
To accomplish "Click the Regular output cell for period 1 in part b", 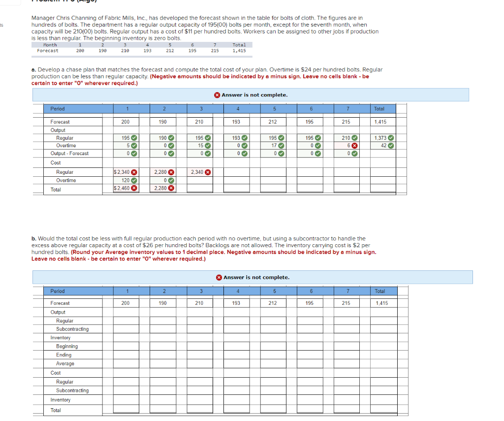I will click(125, 321).
